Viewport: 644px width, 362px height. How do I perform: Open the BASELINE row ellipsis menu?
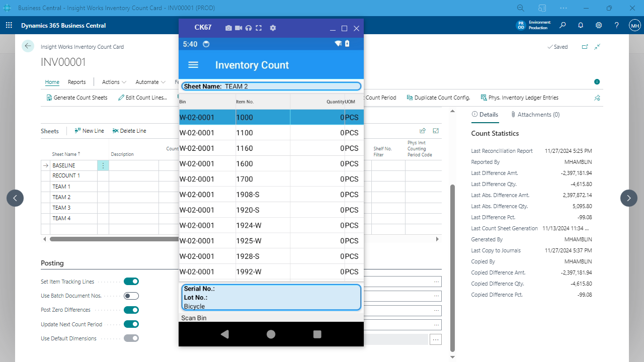point(103,165)
